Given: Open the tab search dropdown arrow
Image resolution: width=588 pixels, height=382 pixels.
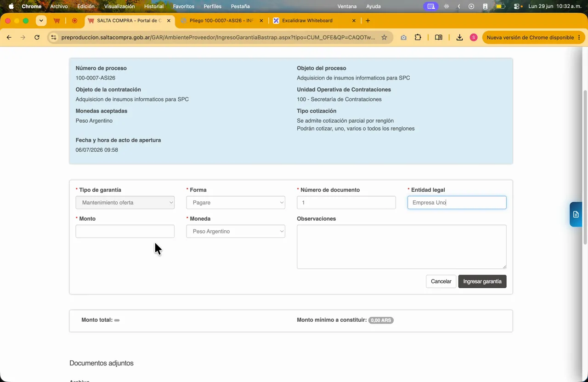Looking at the screenshot, I should [41, 21].
